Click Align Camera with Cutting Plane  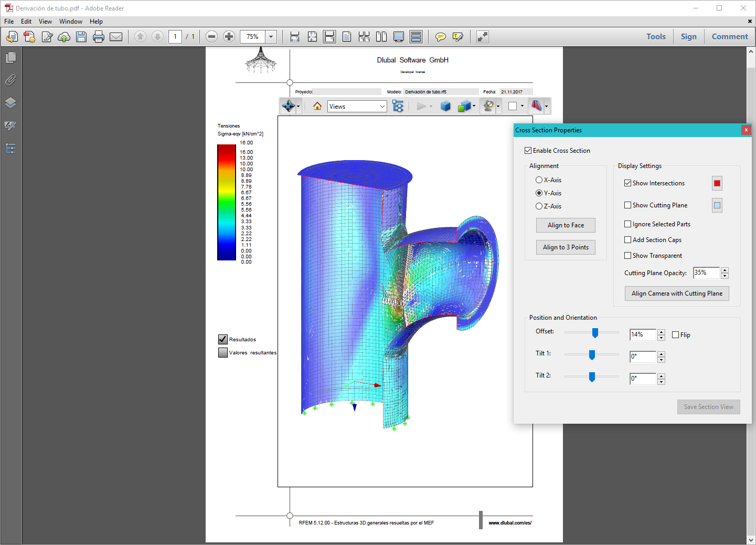pos(677,294)
